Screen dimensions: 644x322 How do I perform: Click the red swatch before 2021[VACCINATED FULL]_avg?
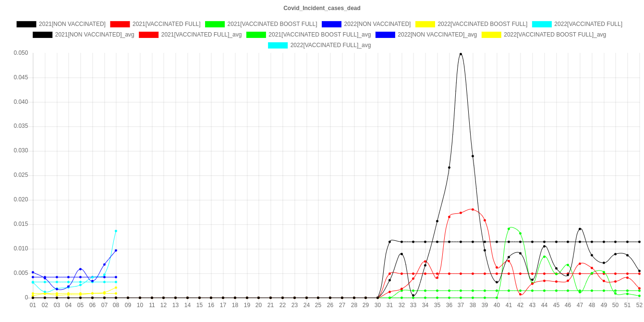(x=149, y=35)
